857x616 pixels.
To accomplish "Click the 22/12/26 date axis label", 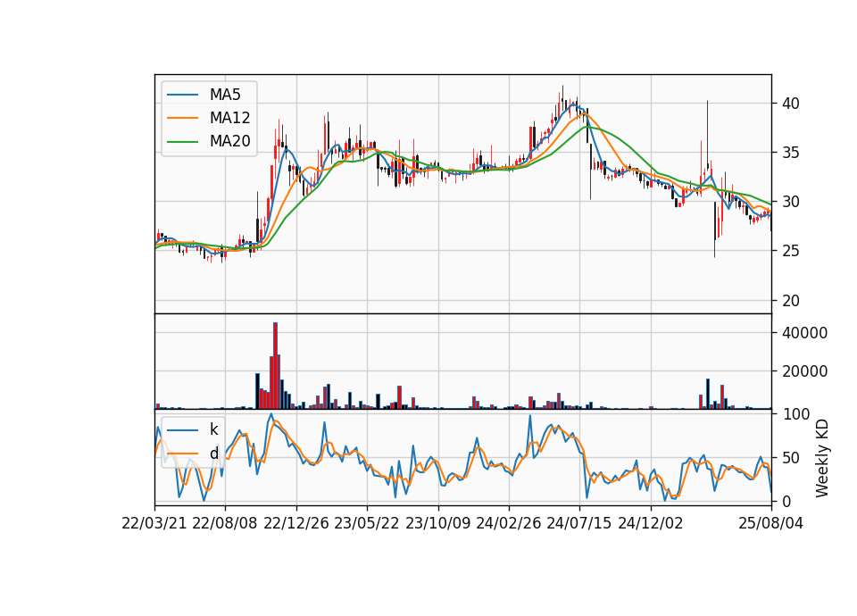I will click(x=296, y=524).
